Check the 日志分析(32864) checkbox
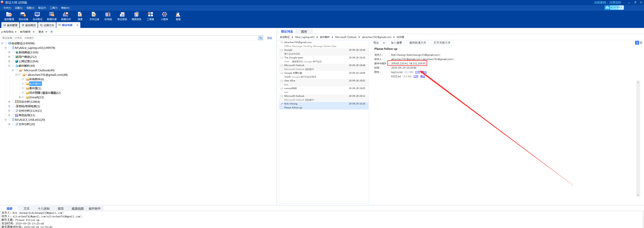The width and height of the screenshot is (644, 228). 13,102
